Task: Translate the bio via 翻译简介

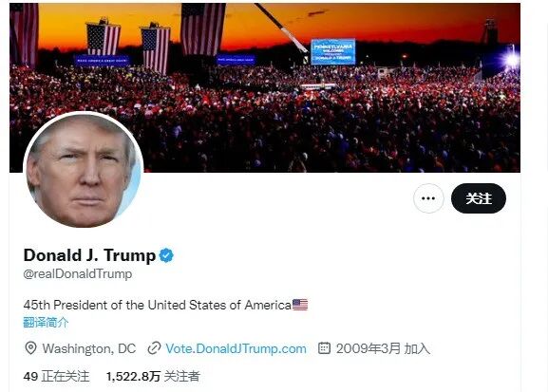Action: 46,322
